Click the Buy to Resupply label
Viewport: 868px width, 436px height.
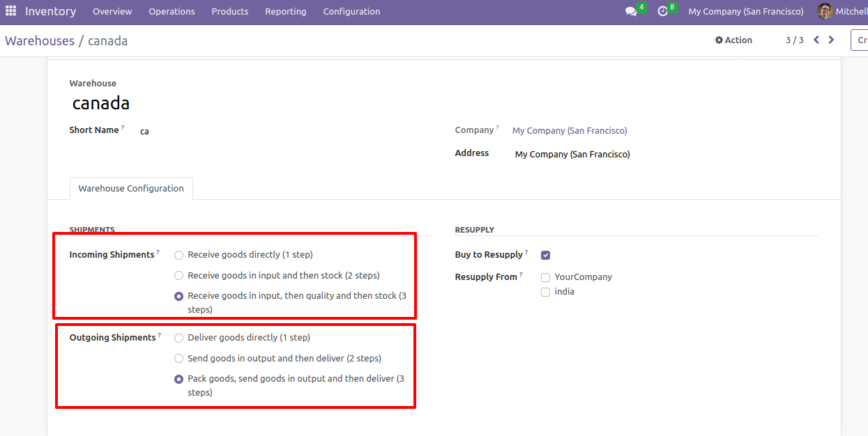[489, 255]
